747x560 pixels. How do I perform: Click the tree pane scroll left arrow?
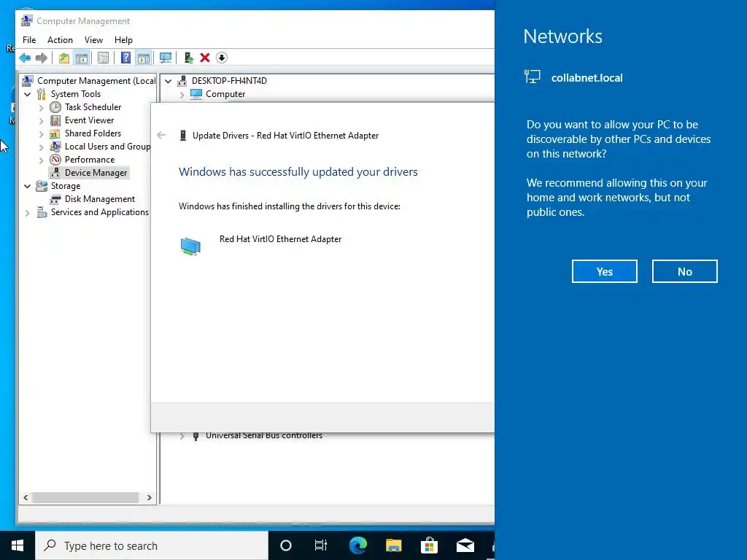click(26, 497)
